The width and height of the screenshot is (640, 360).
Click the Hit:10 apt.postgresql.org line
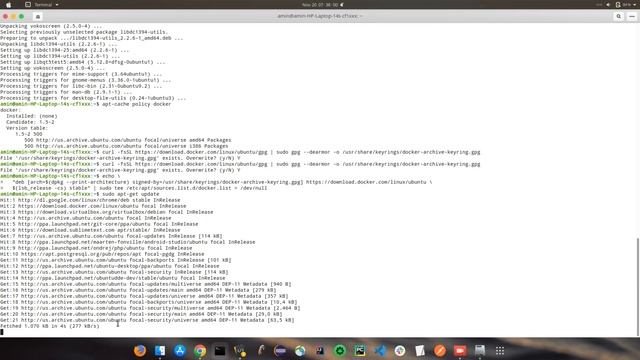click(x=102, y=254)
